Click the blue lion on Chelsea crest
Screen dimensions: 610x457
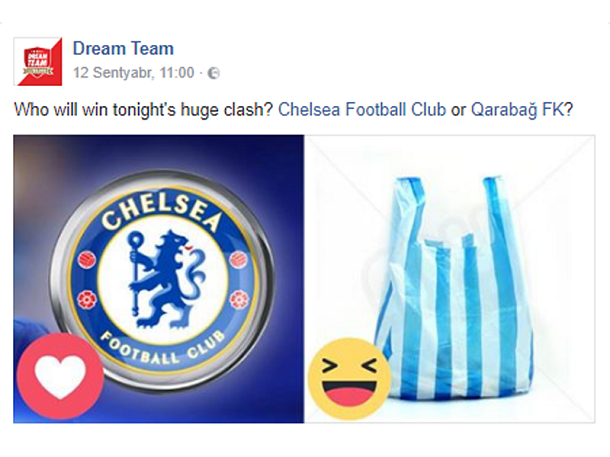pyautogui.click(x=165, y=278)
